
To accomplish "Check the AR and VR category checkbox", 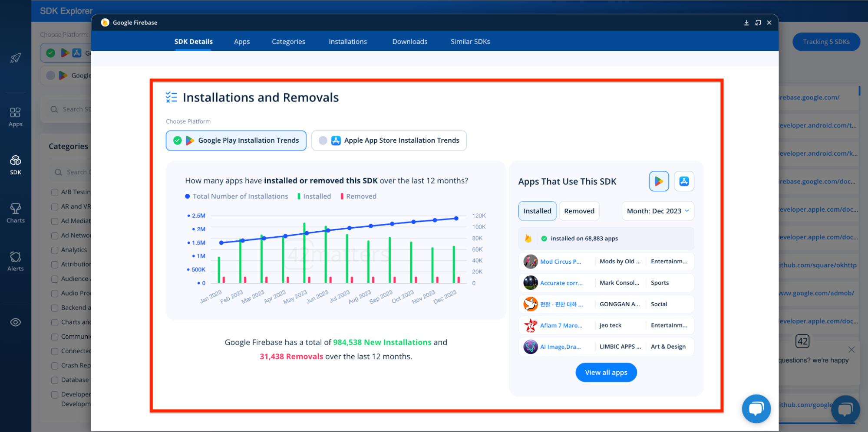I will pos(55,207).
